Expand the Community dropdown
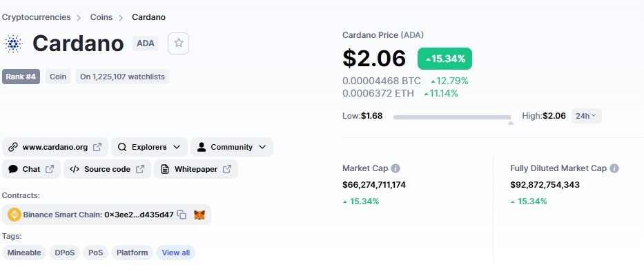644x276 pixels. coord(231,147)
